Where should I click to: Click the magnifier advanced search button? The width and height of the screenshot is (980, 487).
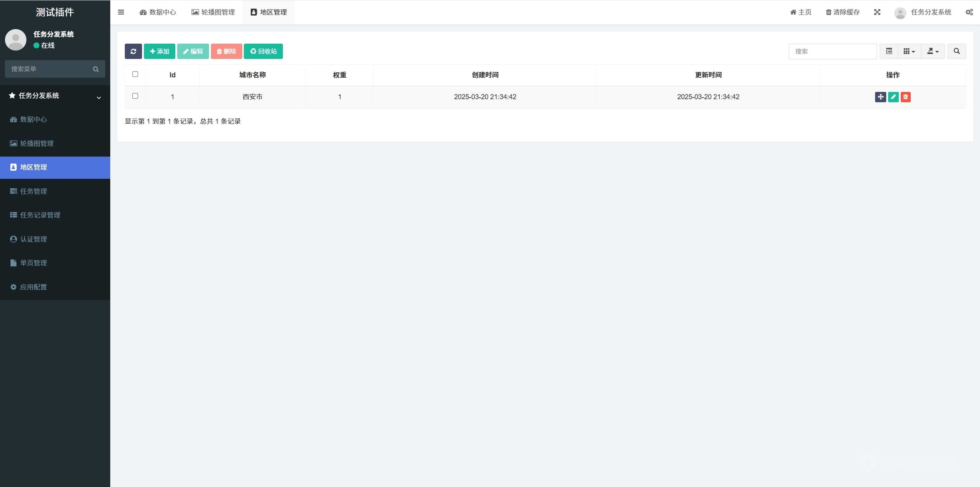point(956,51)
